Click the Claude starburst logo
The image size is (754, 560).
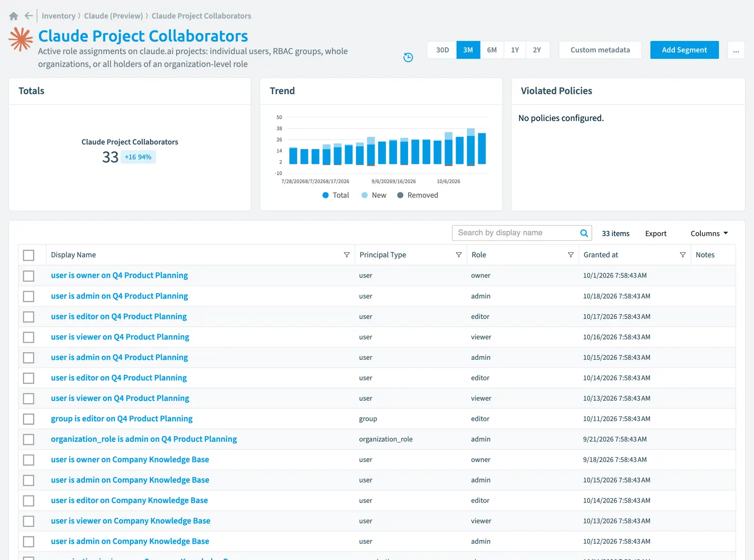point(21,39)
